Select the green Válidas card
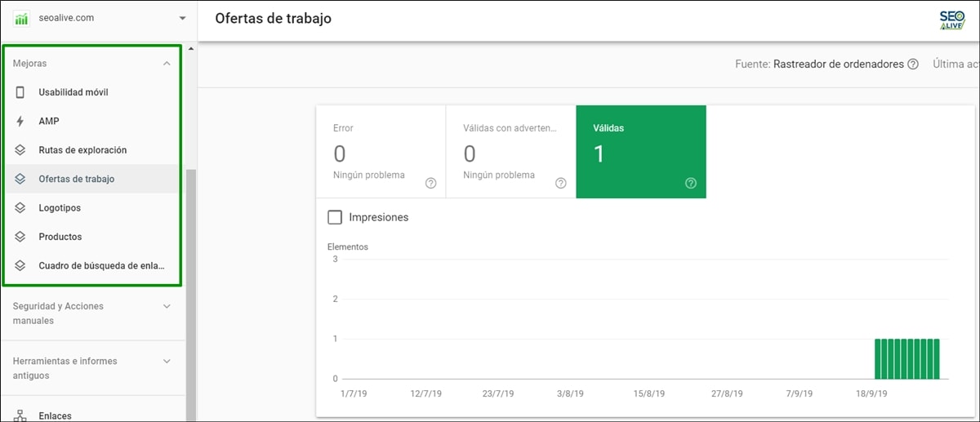Image resolution: width=980 pixels, height=422 pixels. (x=641, y=152)
